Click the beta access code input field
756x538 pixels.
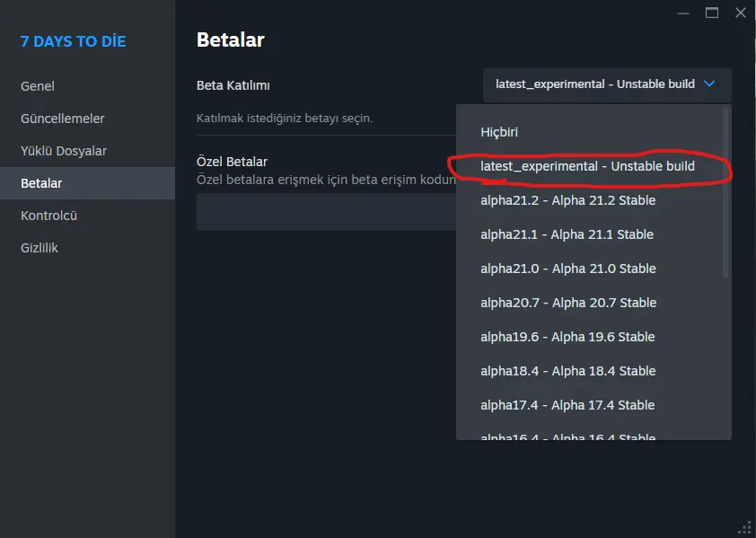pos(326,212)
